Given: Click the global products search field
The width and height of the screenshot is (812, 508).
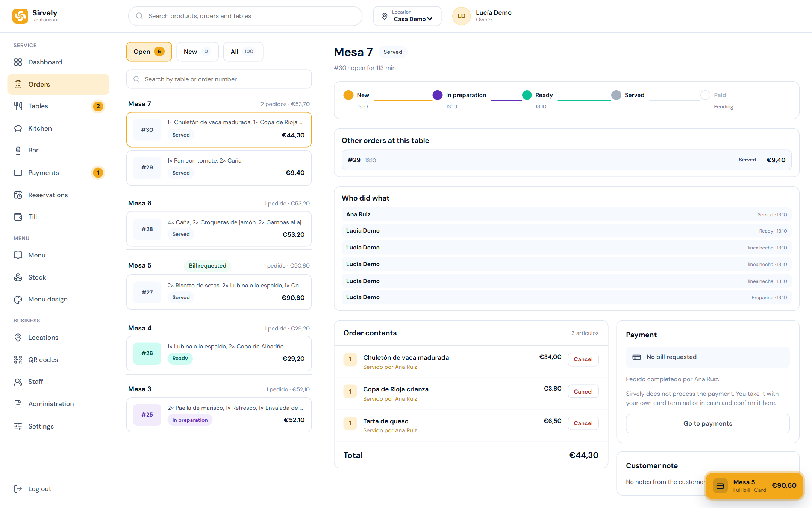Looking at the screenshot, I should click(x=245, y=16).
